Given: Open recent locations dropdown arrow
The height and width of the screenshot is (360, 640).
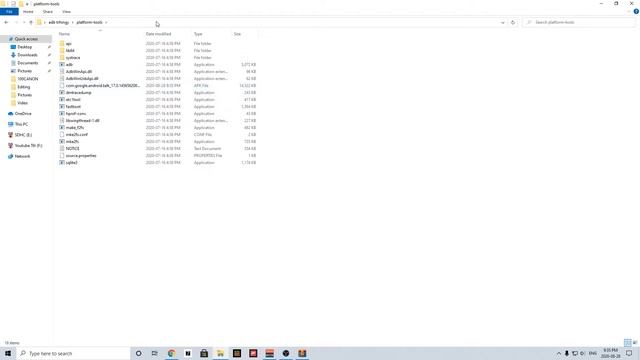Looking at the screenshot, I should (24, 22).
